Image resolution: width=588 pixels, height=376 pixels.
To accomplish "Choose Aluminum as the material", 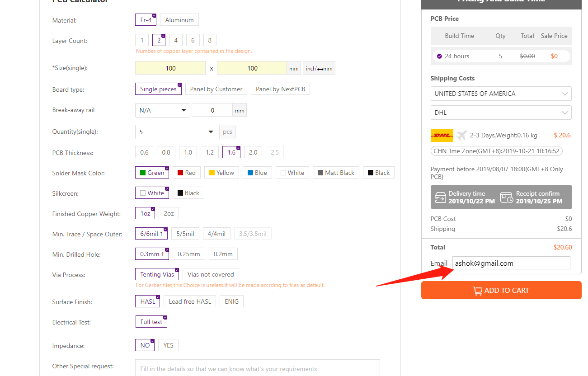I will (179, 20).
